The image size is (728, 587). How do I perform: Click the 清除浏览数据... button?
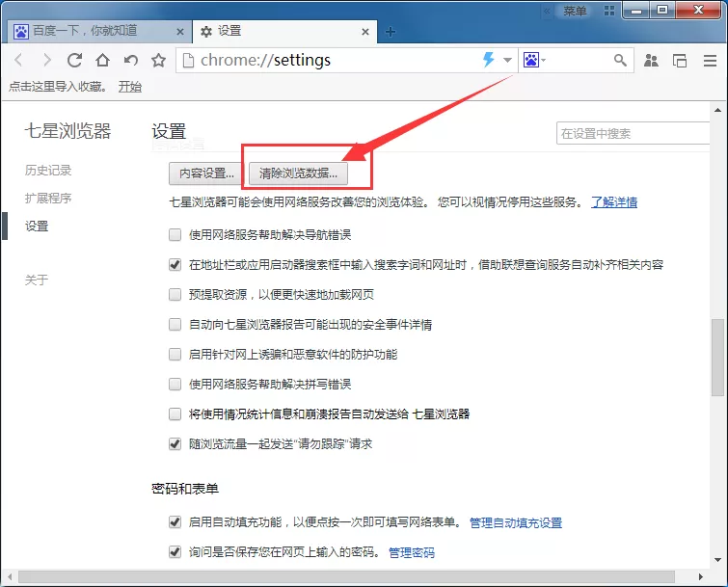click(x=298, y=173)
